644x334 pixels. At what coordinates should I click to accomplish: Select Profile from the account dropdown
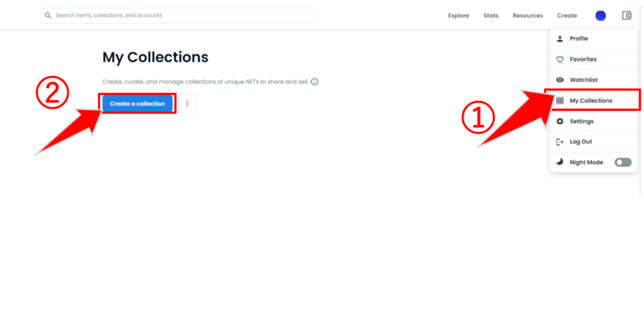pos(594,39)
